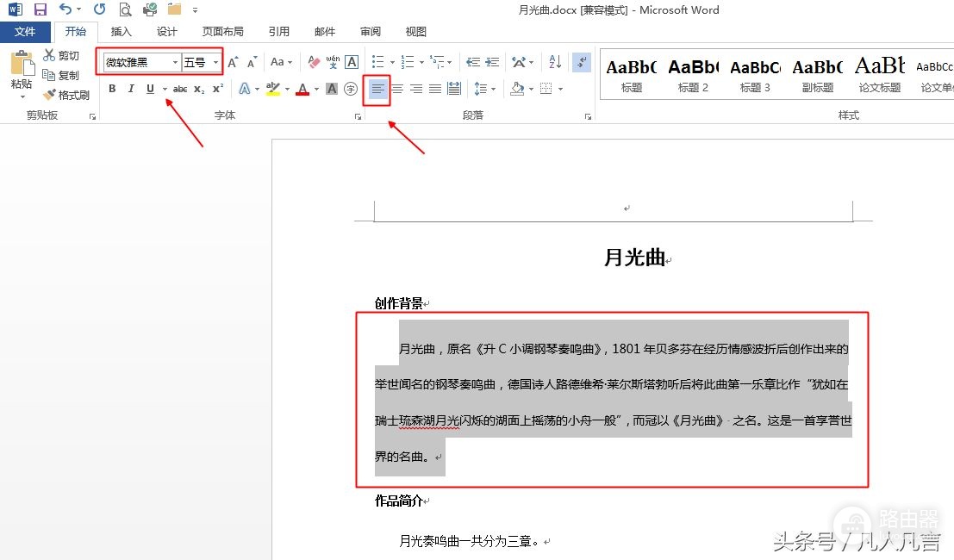
Task: Apply the 论文标题 style
Action: coord(880,75)
